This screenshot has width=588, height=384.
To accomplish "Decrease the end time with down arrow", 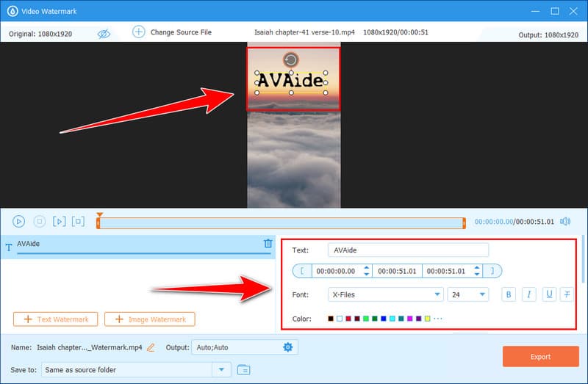I will 476,274.
